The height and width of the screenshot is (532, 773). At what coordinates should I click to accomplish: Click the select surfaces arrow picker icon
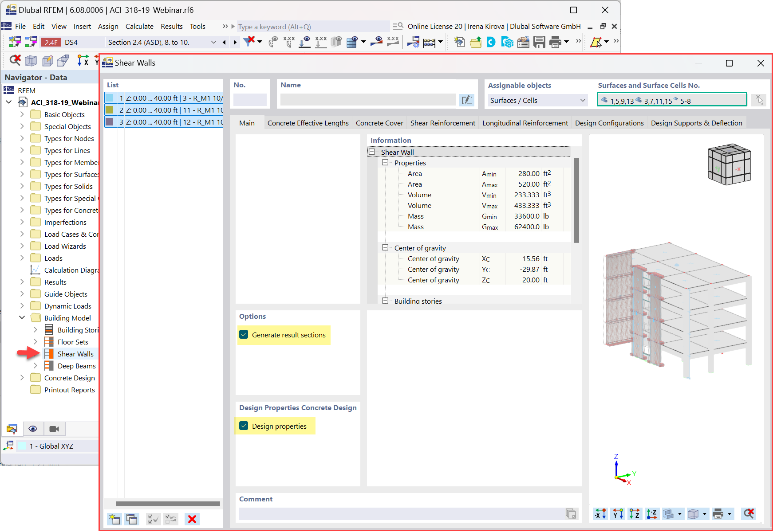pyautogui.click(x=759, y=100)
